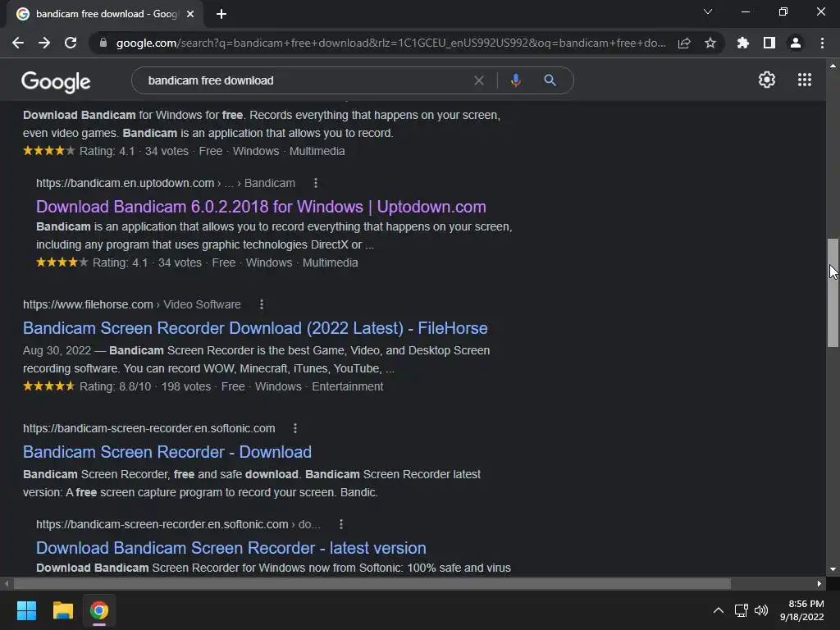Click the scroll down arrow

coord(833,569)
